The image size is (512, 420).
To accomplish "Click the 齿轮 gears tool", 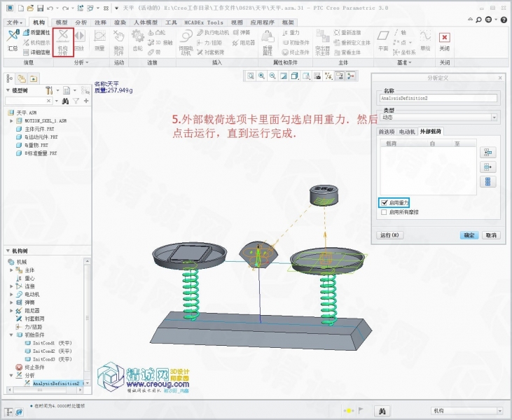I will pos(137,40).
